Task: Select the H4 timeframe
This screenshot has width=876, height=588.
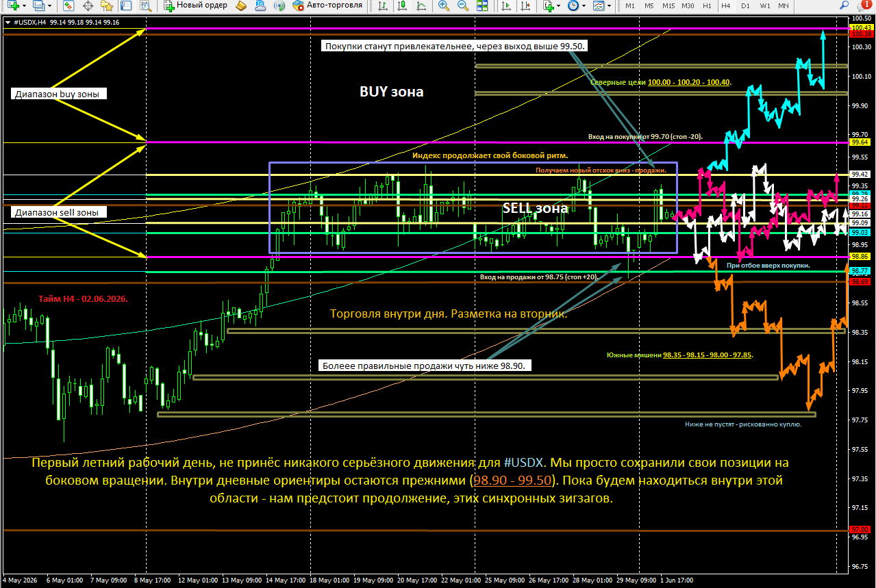Action: click(726, 5)
